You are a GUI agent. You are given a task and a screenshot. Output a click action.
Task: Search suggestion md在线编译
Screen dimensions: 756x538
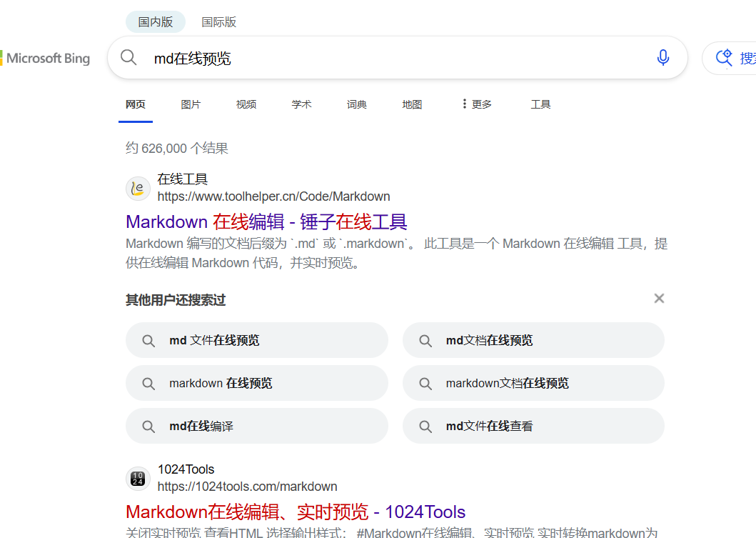pos(257,426)
